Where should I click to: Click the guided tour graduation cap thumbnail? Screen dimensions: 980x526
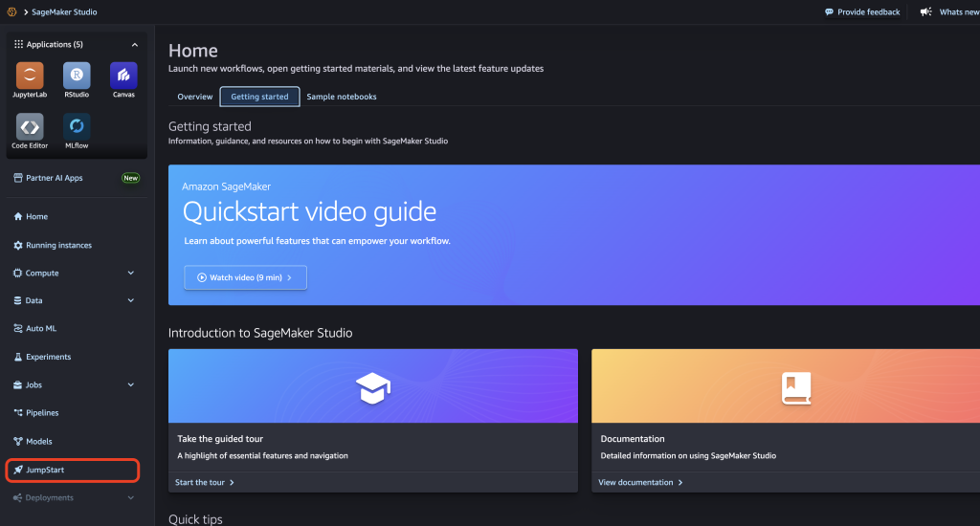pos(373,386)
